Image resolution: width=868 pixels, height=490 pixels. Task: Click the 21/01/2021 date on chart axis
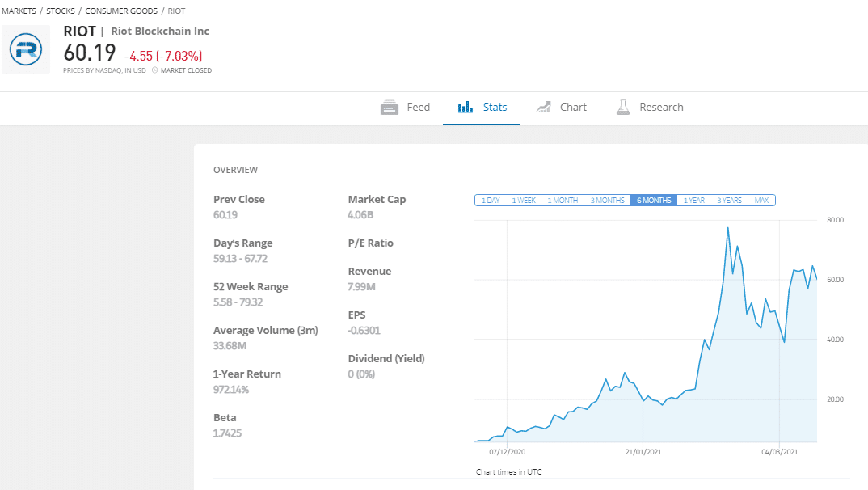click(643, 452)
